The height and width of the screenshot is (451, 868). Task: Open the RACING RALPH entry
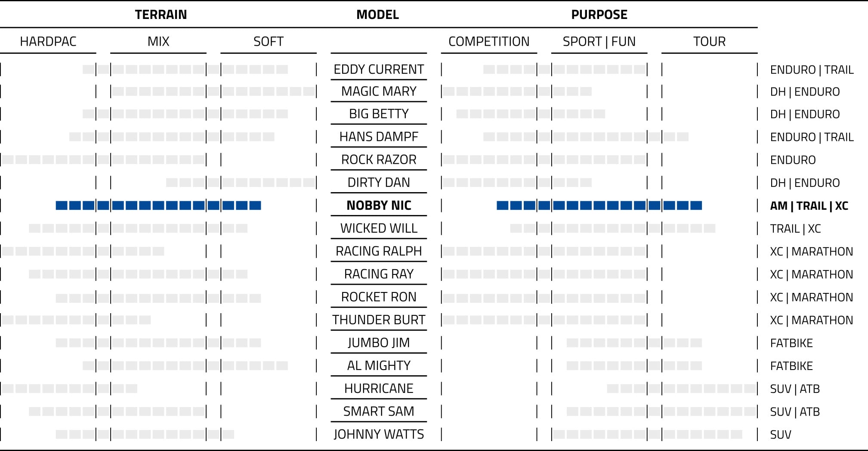pyautogui.click(x=379, y=251)
